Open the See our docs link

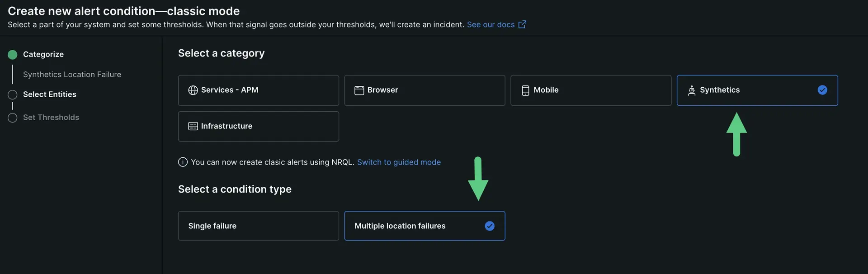491,24
